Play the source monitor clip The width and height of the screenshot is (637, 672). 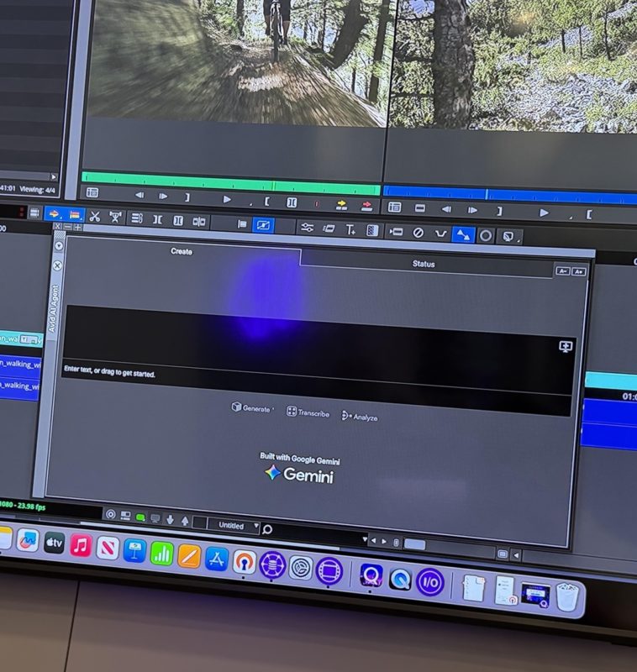(x=227, y=200)
